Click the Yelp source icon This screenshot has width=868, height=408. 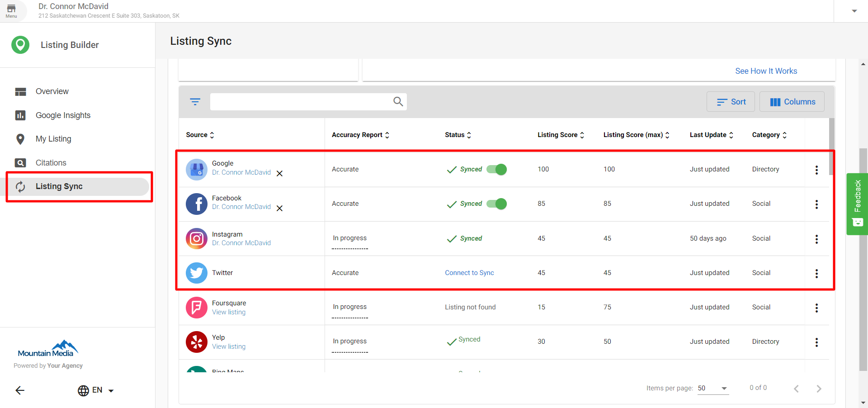coord(197,342)
